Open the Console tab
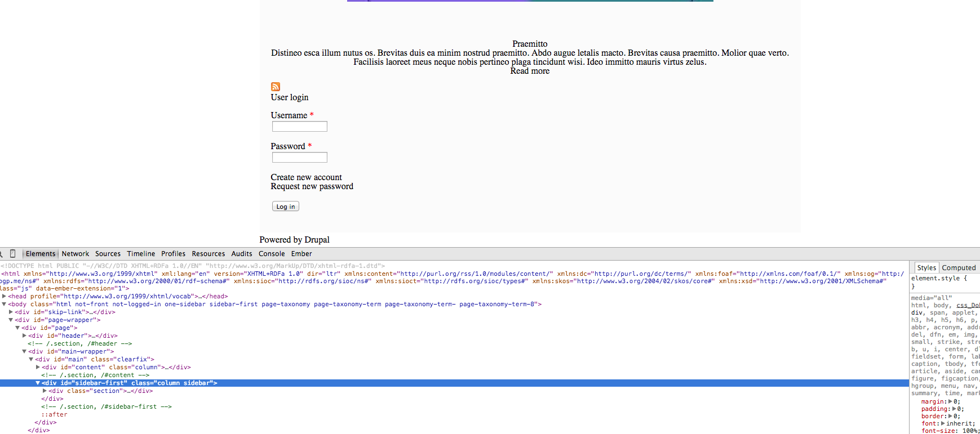The image size is (980, 434). pos(272,254)
